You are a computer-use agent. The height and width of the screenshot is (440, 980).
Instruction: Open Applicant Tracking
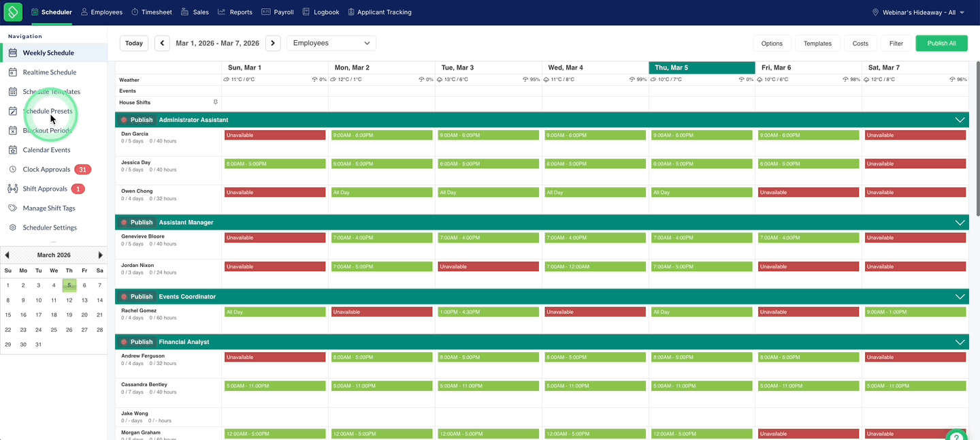[x=379, y=12]
